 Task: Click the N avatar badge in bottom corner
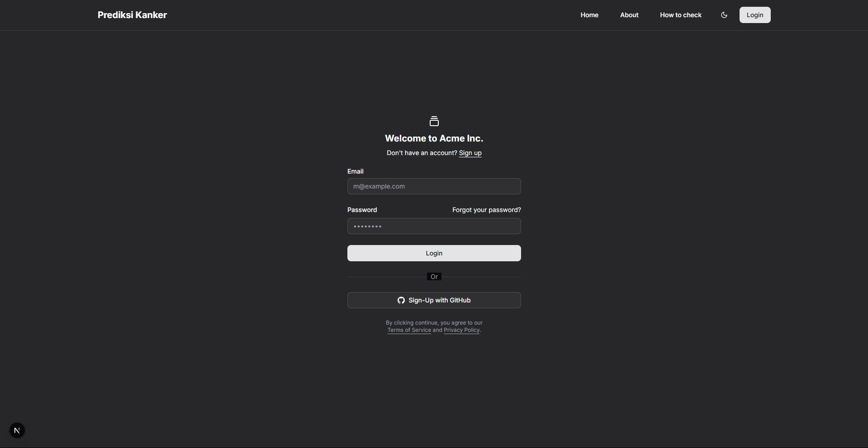(17, 430)
